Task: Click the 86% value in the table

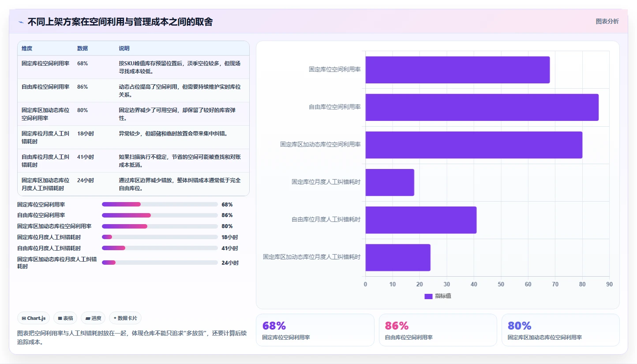Action: pyautogui.click(x=82, y=87)
